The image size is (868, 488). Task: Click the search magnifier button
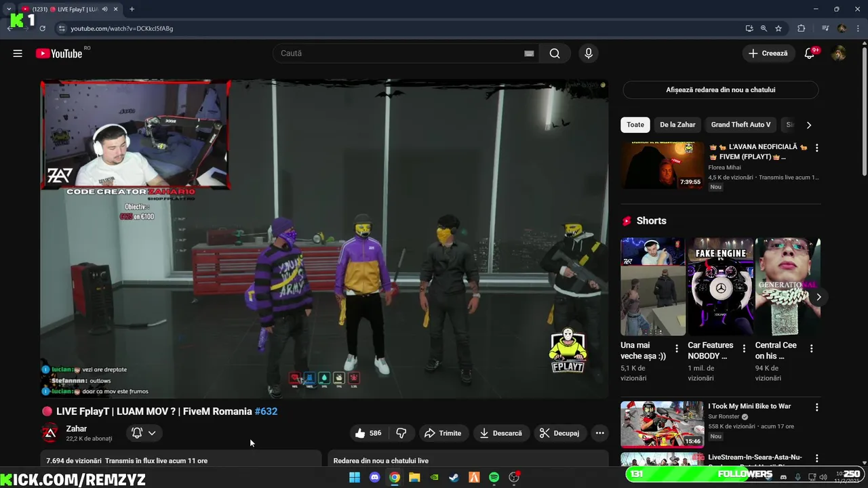click(555, 54)
